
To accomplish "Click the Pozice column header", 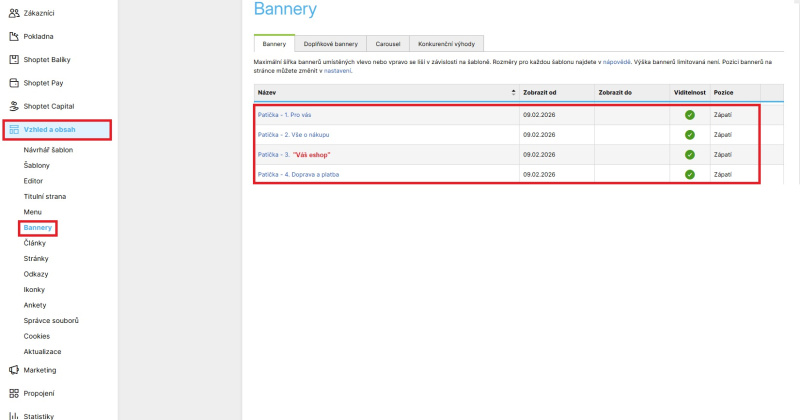I will coord(723,92).
